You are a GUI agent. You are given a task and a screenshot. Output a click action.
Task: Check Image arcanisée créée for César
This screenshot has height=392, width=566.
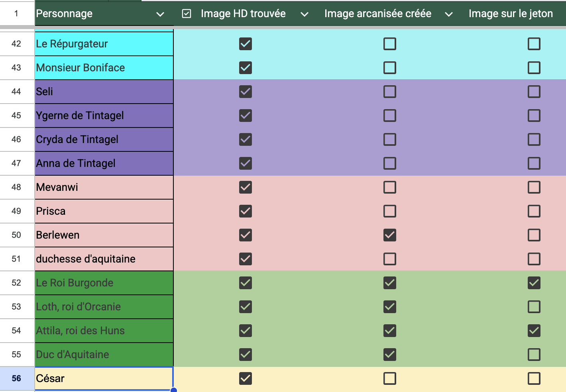[390, 378]
